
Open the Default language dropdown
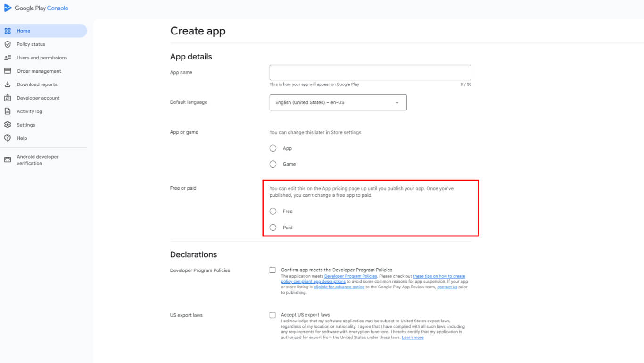[x=338, y=102]
